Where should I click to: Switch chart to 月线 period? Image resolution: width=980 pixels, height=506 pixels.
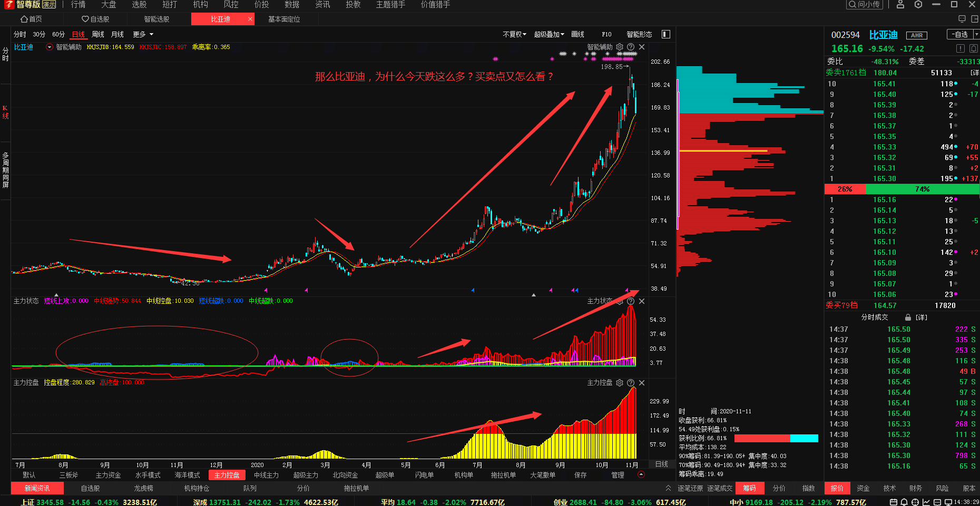(117, 34)
